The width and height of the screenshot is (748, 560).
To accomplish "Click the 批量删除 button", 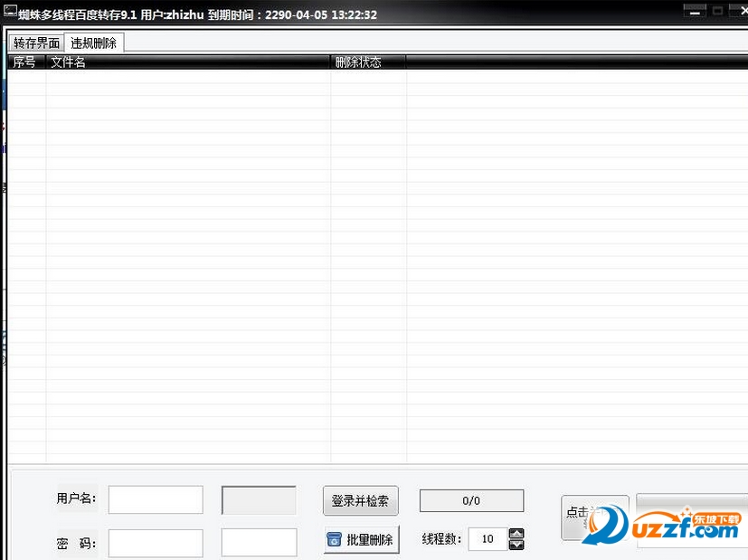I will [361, 539].
